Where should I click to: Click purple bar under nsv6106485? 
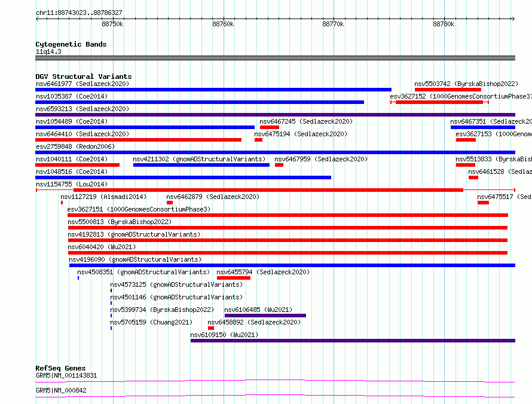[x=265, y=316]
